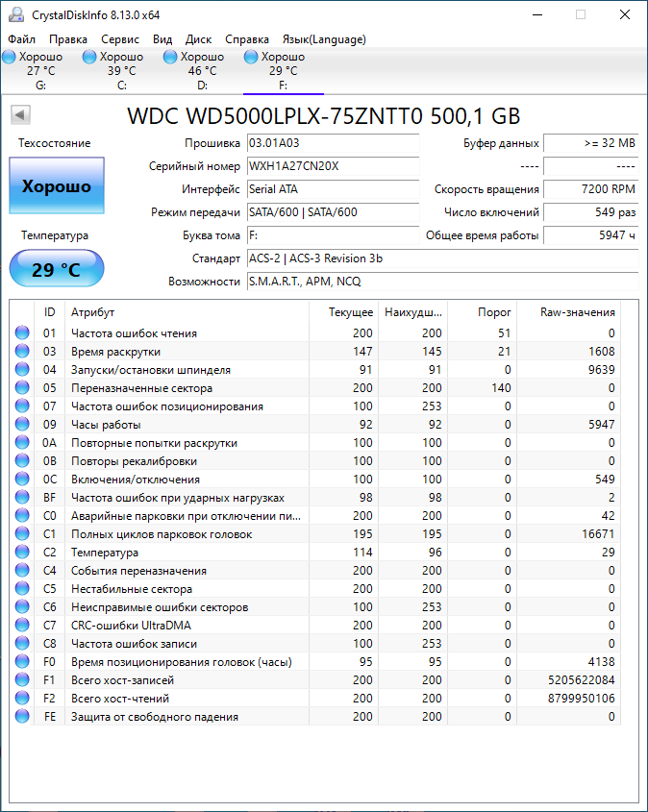The width and height of the screenshot is (648, 812).
Task: Open the Язык(Language) menu
Action: coord(324,39)
